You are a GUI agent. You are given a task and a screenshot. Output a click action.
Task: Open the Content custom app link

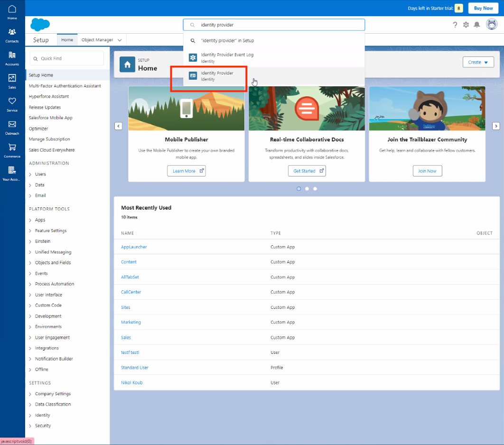(129, 262)
